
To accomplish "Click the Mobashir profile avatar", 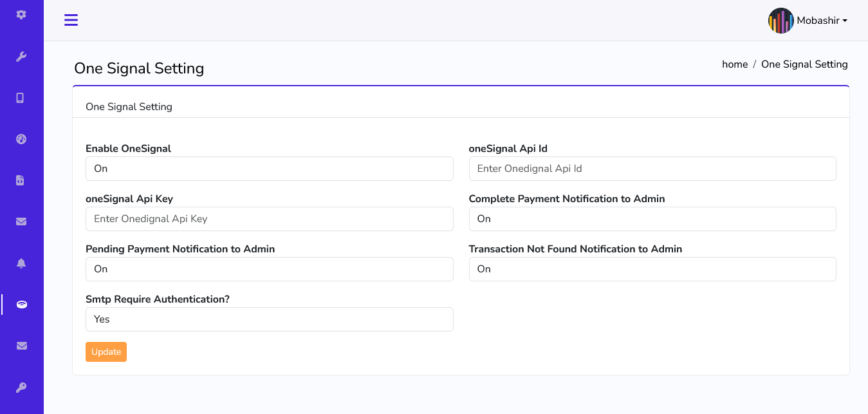I will click(780, 21).
